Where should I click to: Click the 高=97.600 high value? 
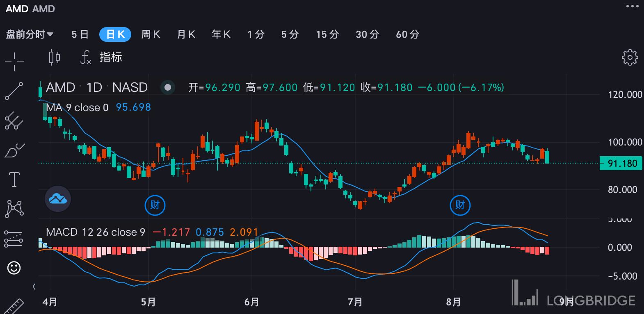[x=272, y=88]
